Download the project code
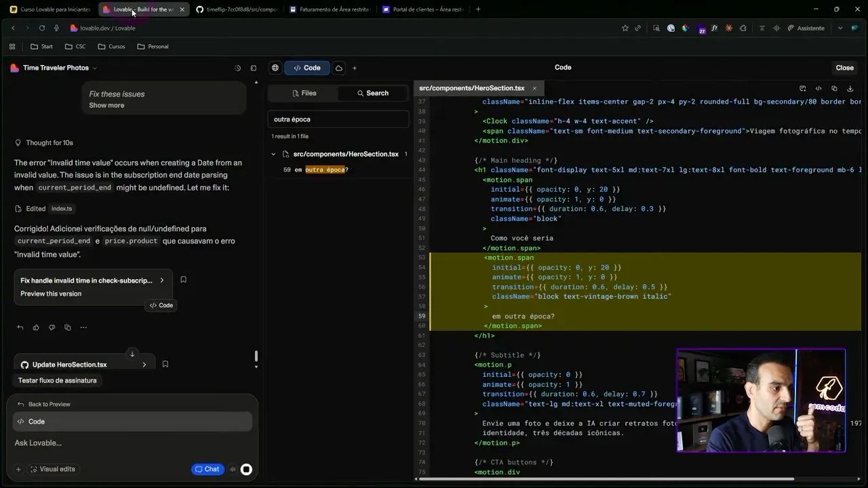The image size is (868, 488). 850,88
